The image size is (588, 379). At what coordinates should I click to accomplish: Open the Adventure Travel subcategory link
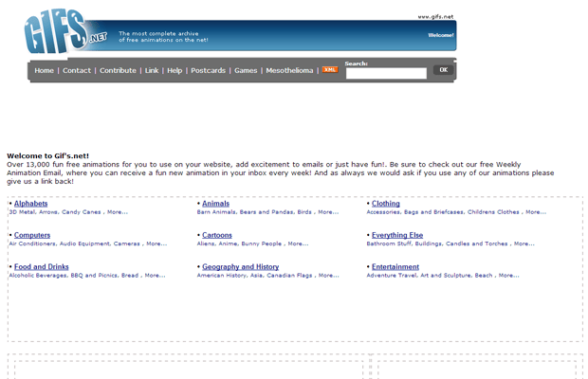[x=392, y=276]
